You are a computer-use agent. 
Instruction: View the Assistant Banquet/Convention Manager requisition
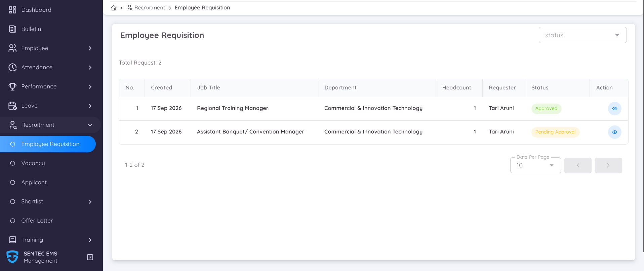click(x=614, y=132)
